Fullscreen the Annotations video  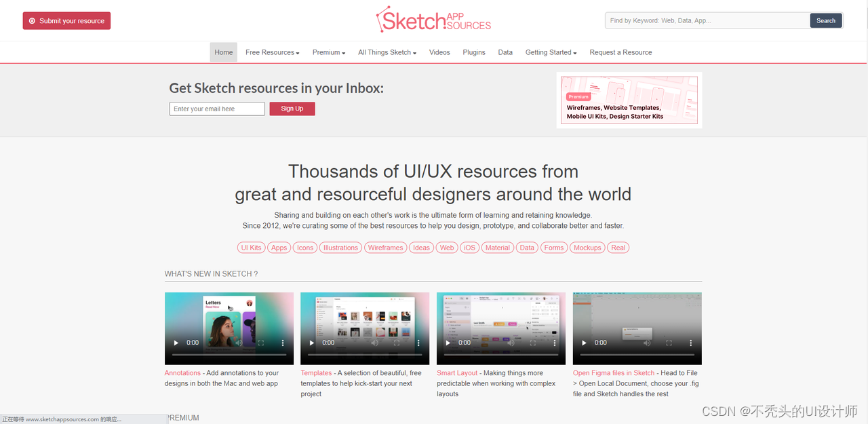(x=261, y=343)
